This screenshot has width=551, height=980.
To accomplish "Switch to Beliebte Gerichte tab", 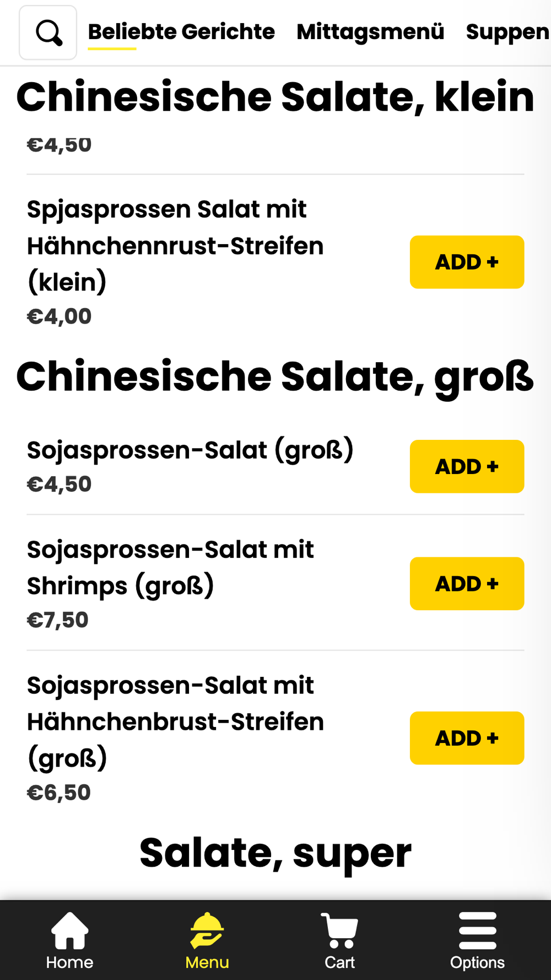I will 181,32.
